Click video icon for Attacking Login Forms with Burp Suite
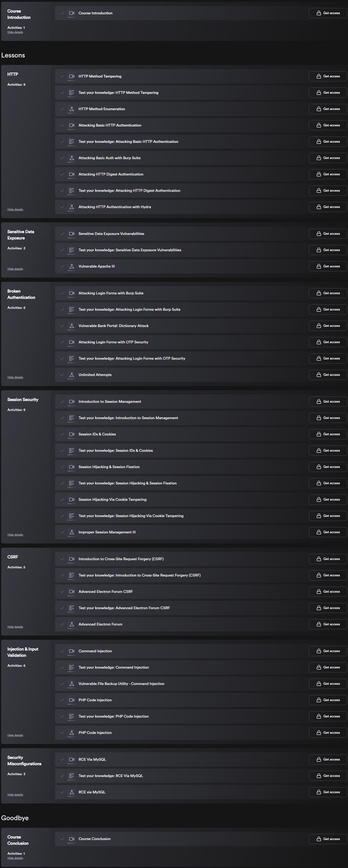This screenshot has height=868, width=348. (x=71, y=293)
